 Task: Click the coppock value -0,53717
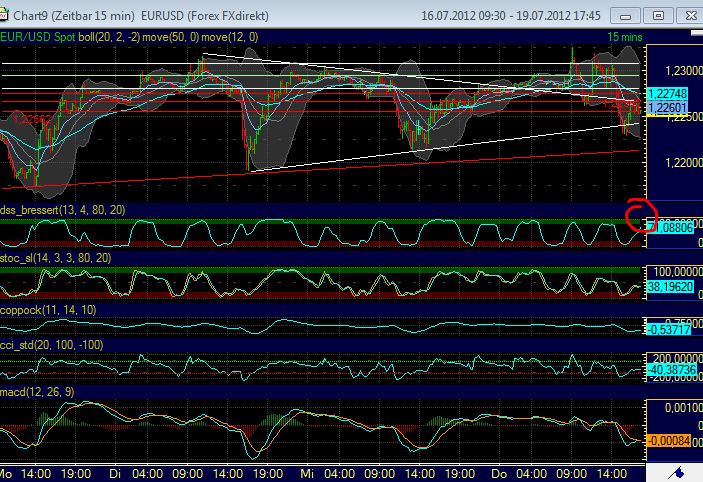(x=669, y=330)
